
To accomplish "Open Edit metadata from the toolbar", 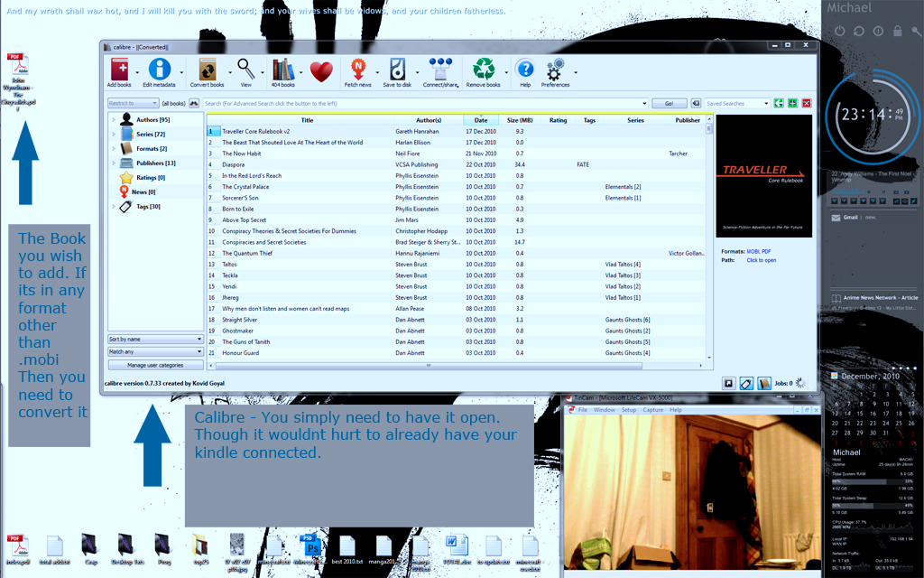I will click(x=159, y=70).
